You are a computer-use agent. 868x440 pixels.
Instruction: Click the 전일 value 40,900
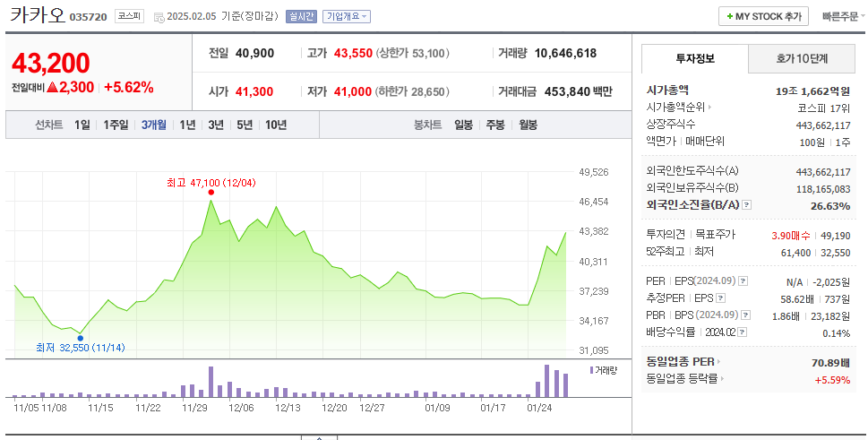254,54
